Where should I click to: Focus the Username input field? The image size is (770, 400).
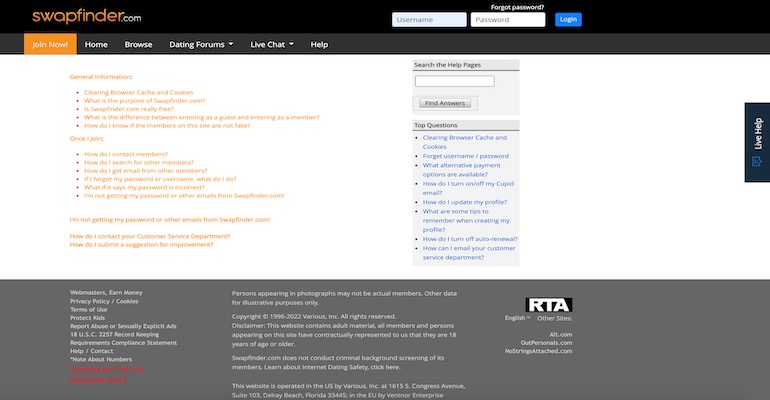429,19
